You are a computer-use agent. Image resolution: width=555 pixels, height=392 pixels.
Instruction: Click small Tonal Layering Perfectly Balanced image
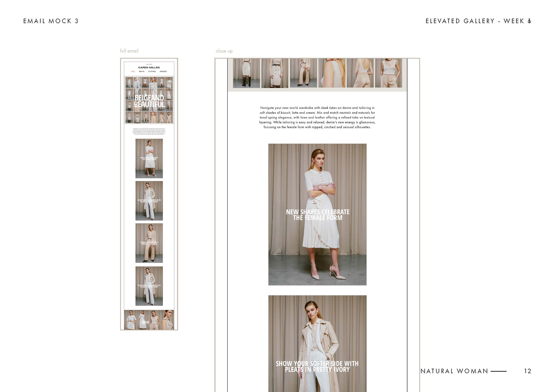pyautogui.click(x=149, y=243)
